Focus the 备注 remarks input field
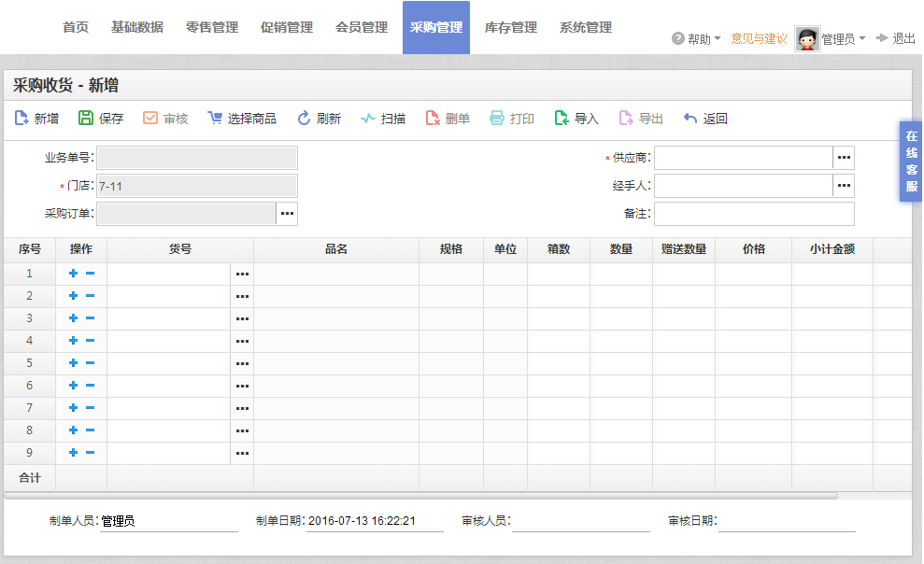924x564 pixels. click(x=754, y=214)
